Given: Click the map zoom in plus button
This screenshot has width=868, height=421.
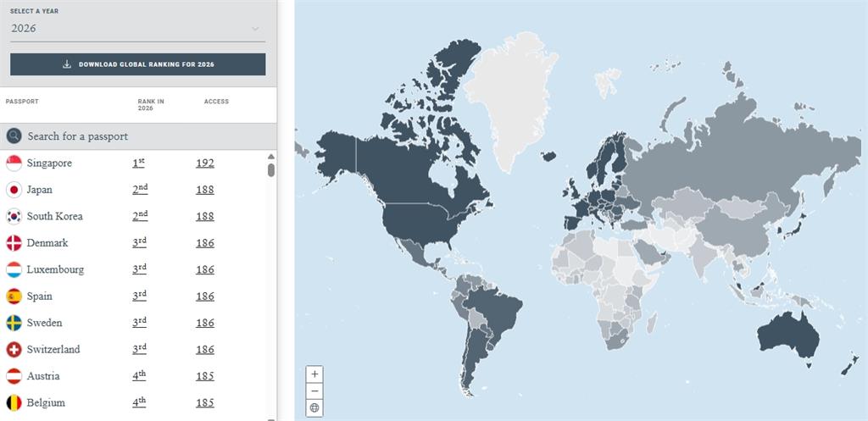Looking at the screenshot, I should pyautogui.click(x=314, y=374).
